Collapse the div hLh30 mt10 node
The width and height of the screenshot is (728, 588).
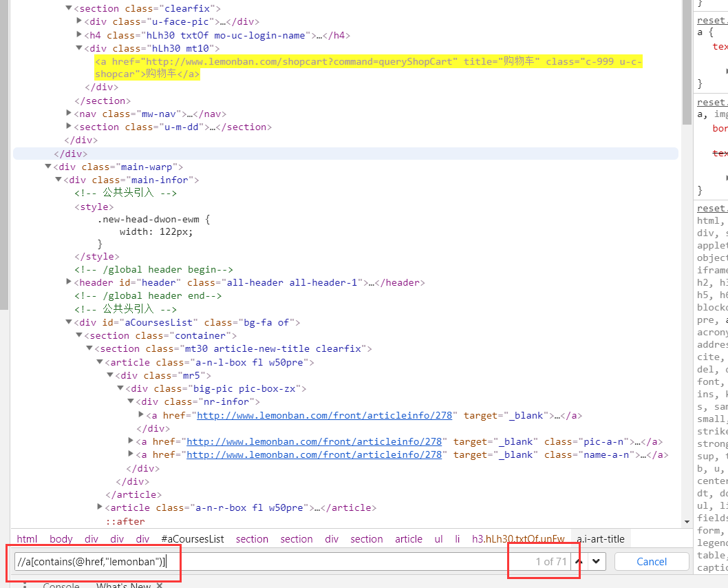click(79, 48)
